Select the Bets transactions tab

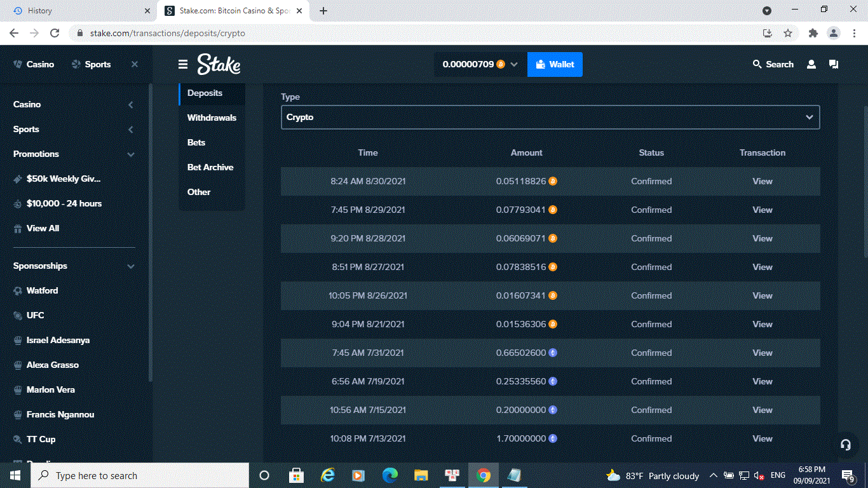(196, 143)
